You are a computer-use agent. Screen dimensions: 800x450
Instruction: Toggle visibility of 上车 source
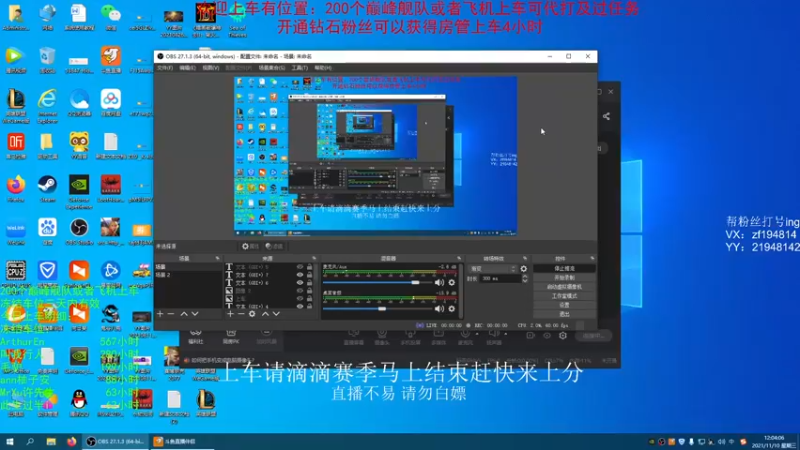[x=300, y=298]
